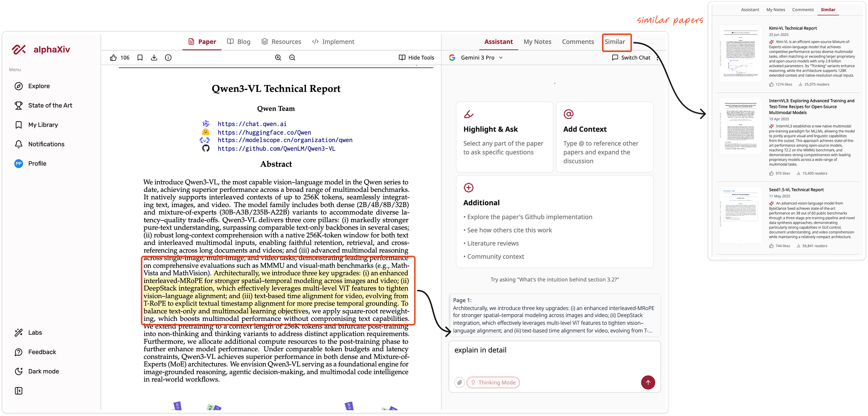This screenshot has height=416, width=868.
Task: Zoom out of the paper
Action: point(292,58)
